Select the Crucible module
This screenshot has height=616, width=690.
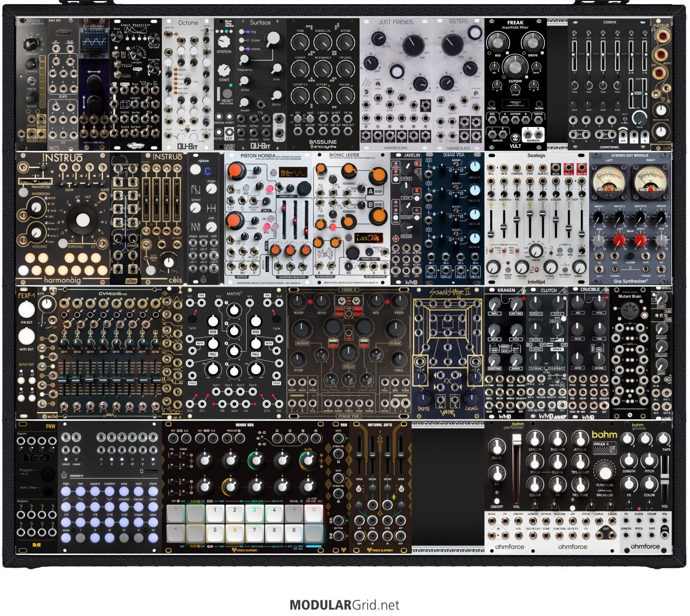tap(589, 353)
